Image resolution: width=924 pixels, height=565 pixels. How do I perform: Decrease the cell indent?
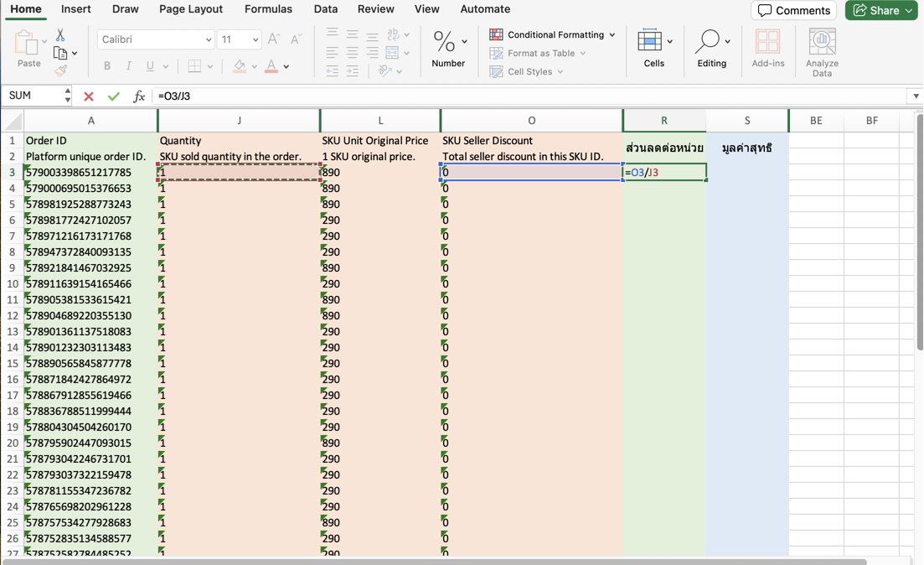click(333, 71)
